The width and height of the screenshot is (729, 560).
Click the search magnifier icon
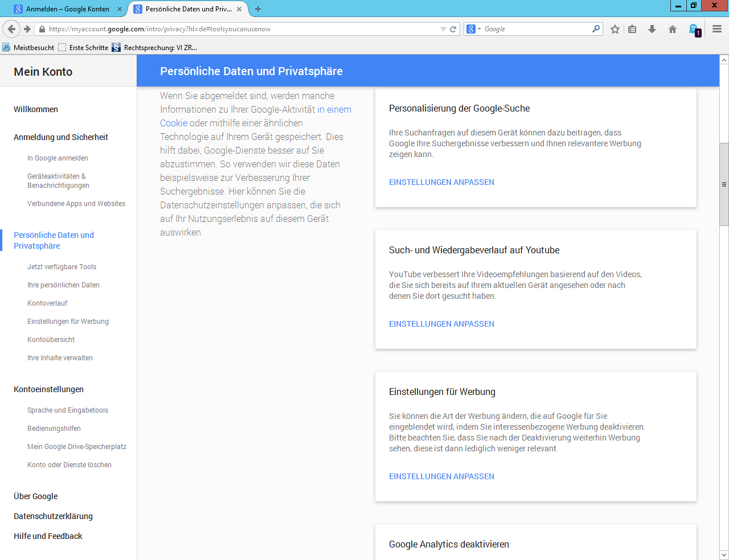(596, 28)
